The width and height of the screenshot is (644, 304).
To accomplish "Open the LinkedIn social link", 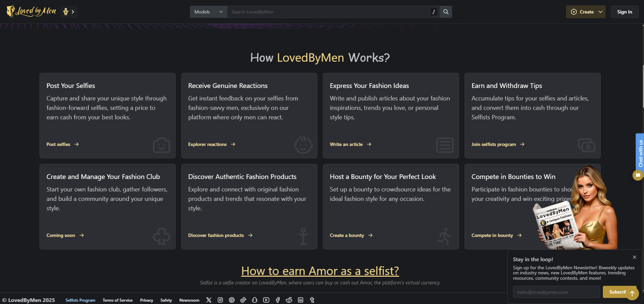I will pos(301,300).
